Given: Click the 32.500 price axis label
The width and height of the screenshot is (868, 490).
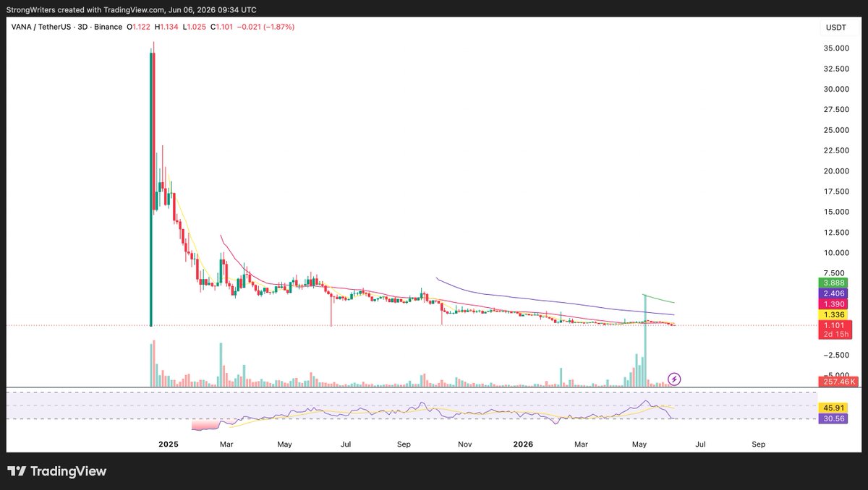Looking at the screenshot, I should tap(836, 69).
